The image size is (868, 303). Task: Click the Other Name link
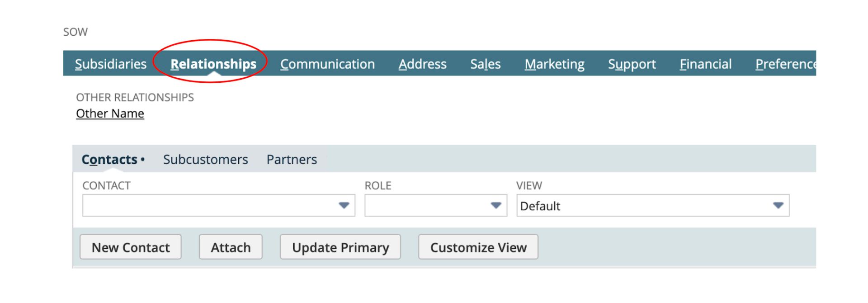click(110, 114)
